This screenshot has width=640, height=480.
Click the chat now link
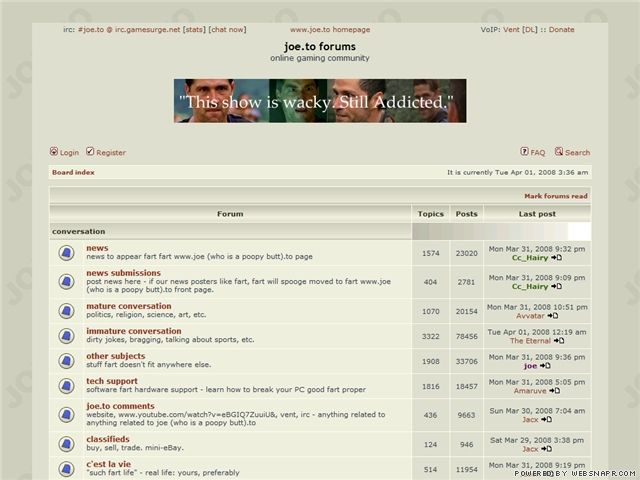pyautogui.click(x=227, y=29)
